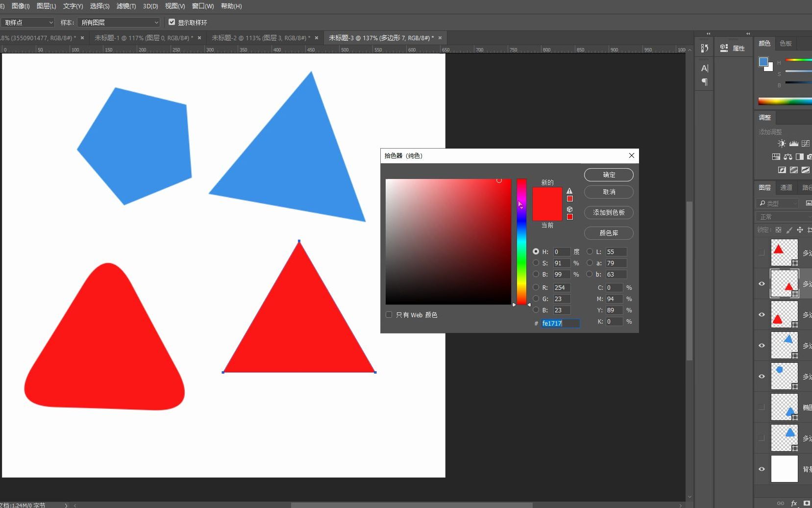The image size is (812, 508).
Task: Hide the blue pentagon layer
Action: coord(762,376)
